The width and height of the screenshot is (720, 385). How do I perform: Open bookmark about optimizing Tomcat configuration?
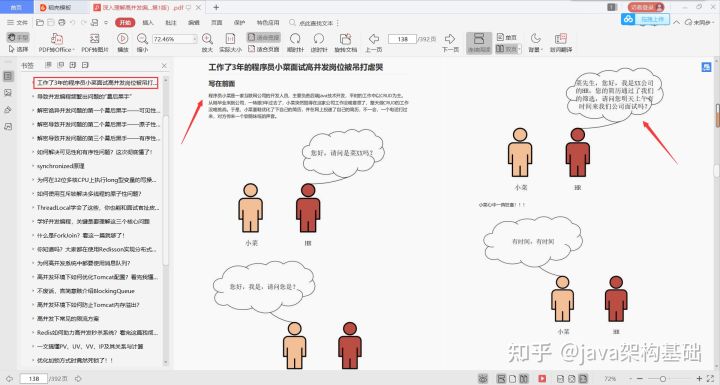pos(97,277)
